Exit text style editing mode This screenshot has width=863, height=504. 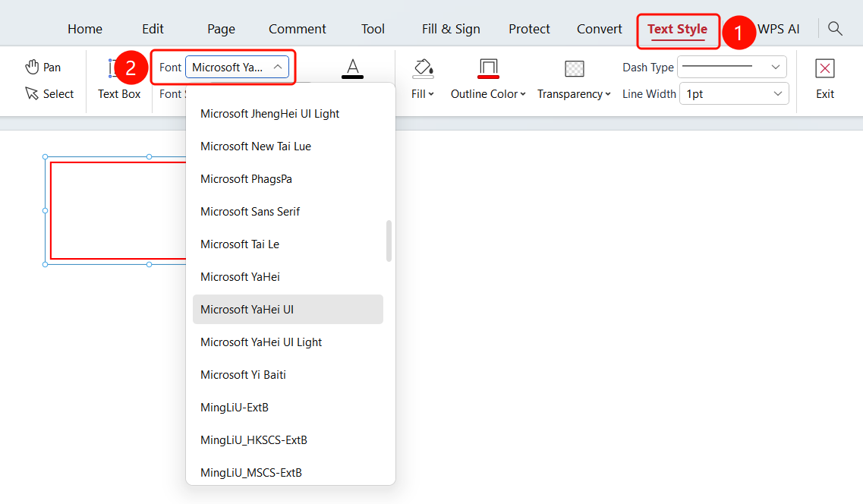tap(824, 79)
